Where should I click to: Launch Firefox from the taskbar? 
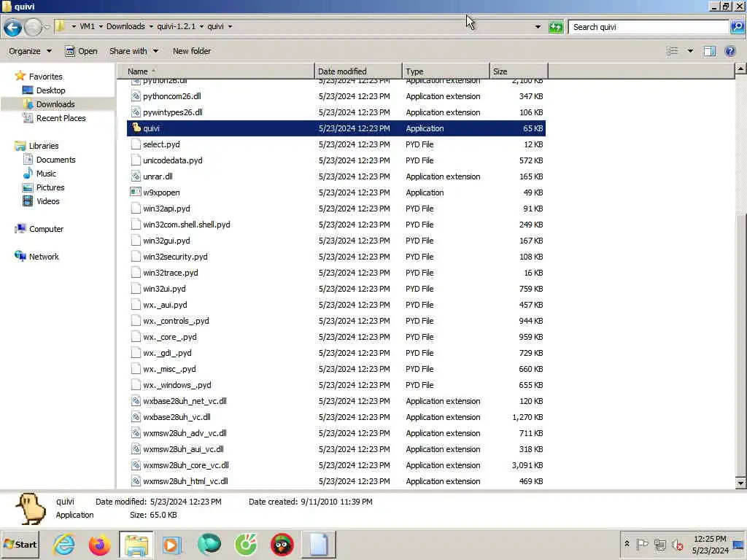pos(99,545)
